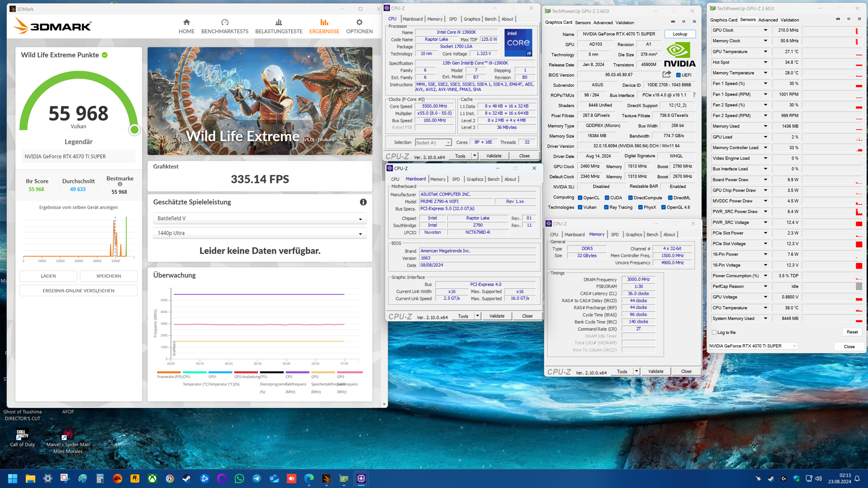The image size is (868, 488).
Task: Toggle UEFI checkbox in GPU-Z
Action: 678,75
